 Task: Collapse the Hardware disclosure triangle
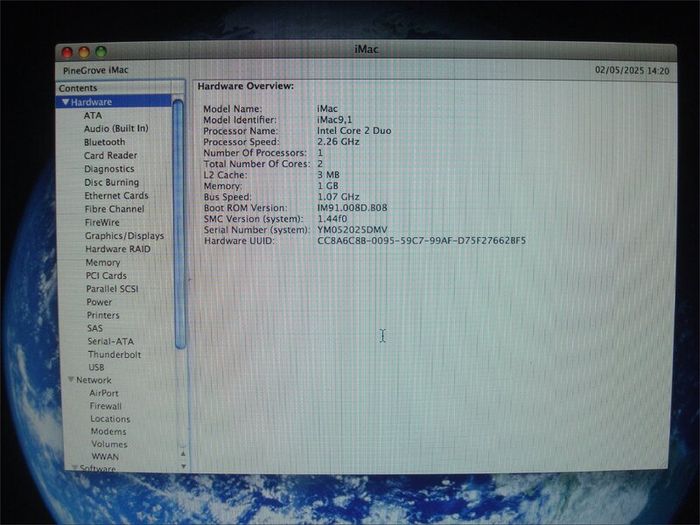66,102
